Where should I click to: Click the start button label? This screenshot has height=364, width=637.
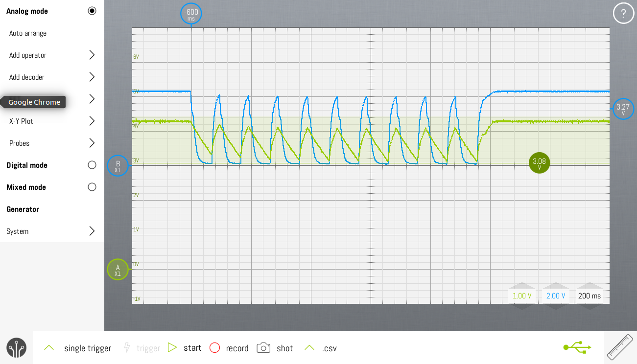[192, 348]
